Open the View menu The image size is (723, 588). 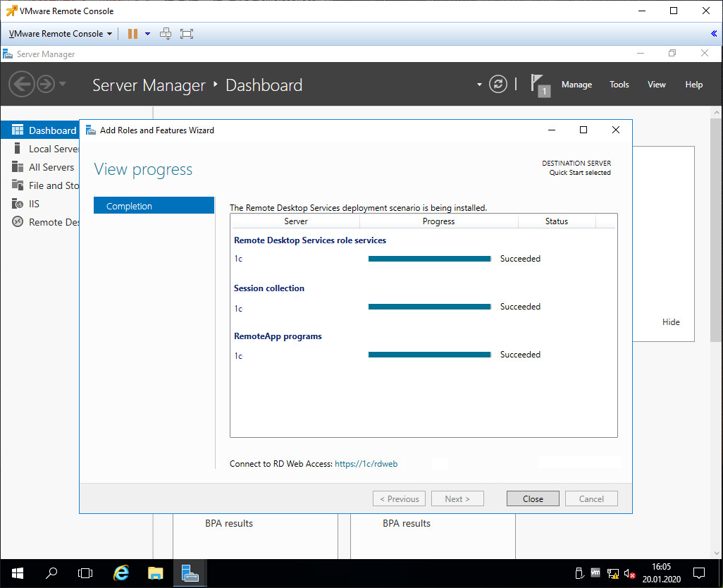(656, 85)
